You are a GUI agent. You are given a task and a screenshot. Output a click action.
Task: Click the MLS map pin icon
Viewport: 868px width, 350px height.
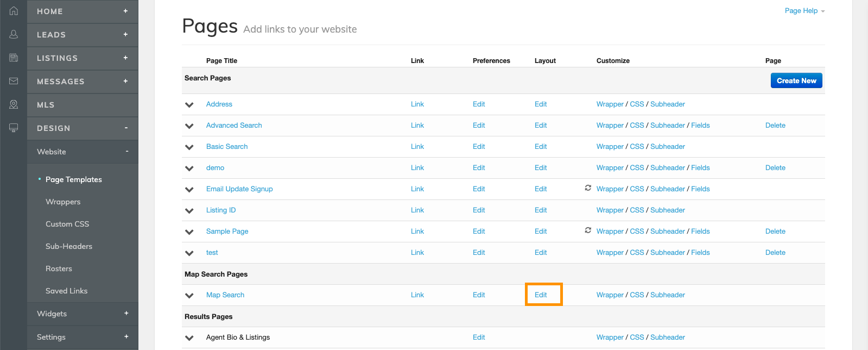point(14,104)
